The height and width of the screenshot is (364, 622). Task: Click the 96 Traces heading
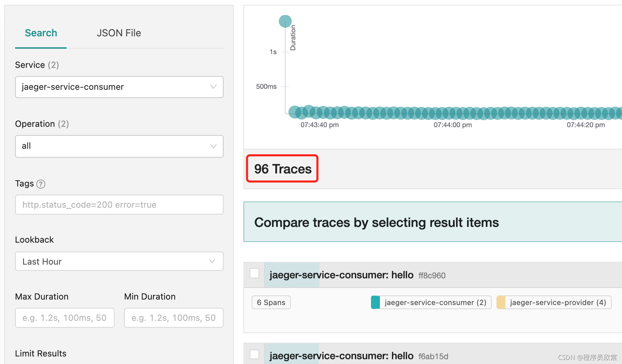point(283,169)
